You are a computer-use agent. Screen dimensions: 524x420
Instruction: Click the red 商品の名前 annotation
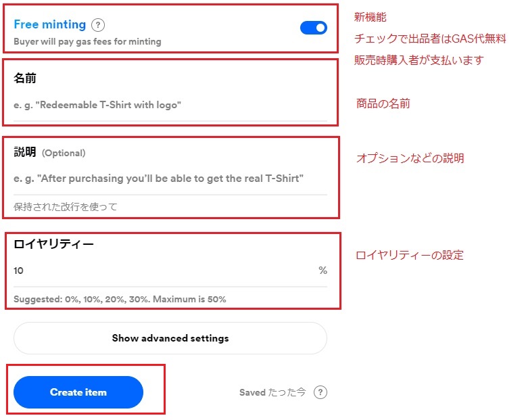pos(383,103)
